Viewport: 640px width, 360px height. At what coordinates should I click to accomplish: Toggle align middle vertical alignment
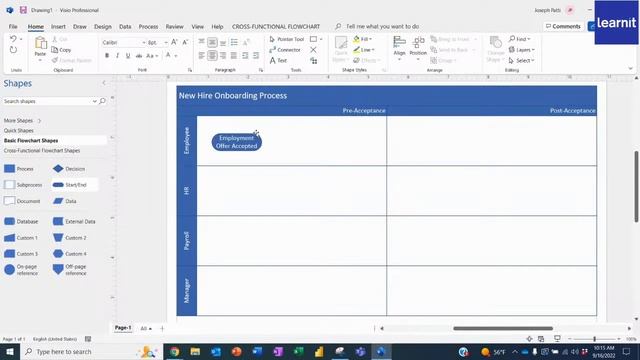tap(212, 42)
